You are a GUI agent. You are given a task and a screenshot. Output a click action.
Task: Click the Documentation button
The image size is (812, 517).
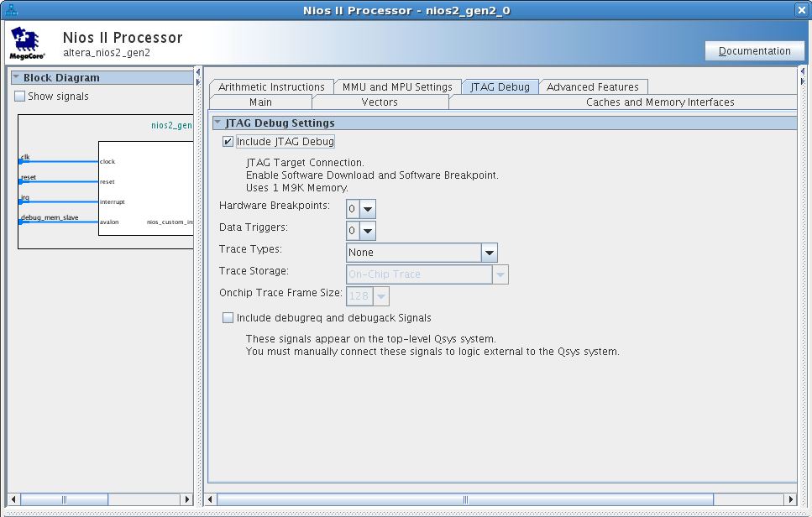755,50
